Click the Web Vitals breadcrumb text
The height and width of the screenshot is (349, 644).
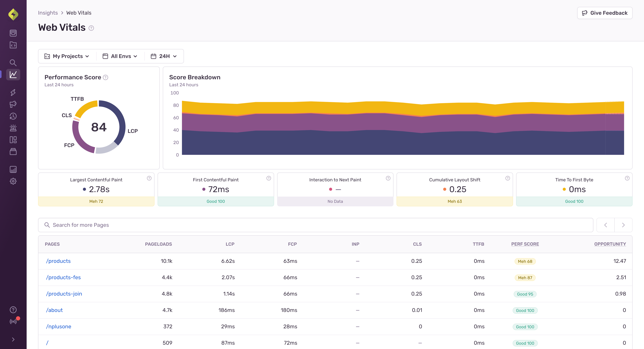click(x=79, y=13)
